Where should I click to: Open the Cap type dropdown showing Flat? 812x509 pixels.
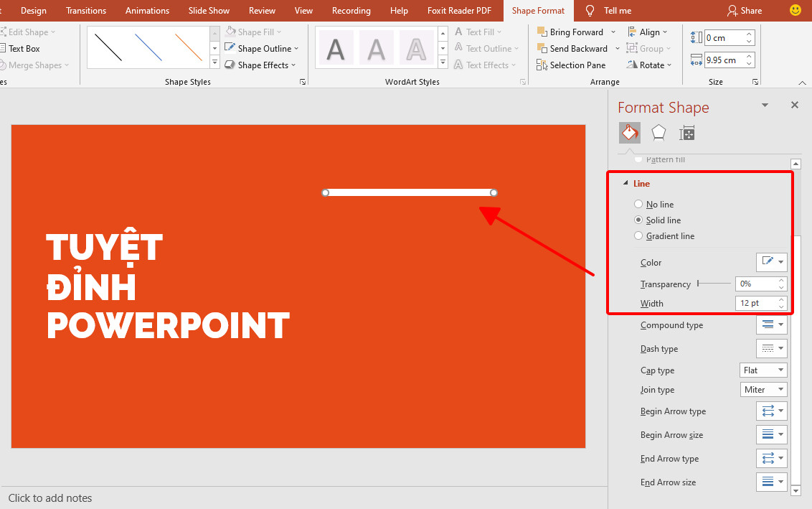763,370
